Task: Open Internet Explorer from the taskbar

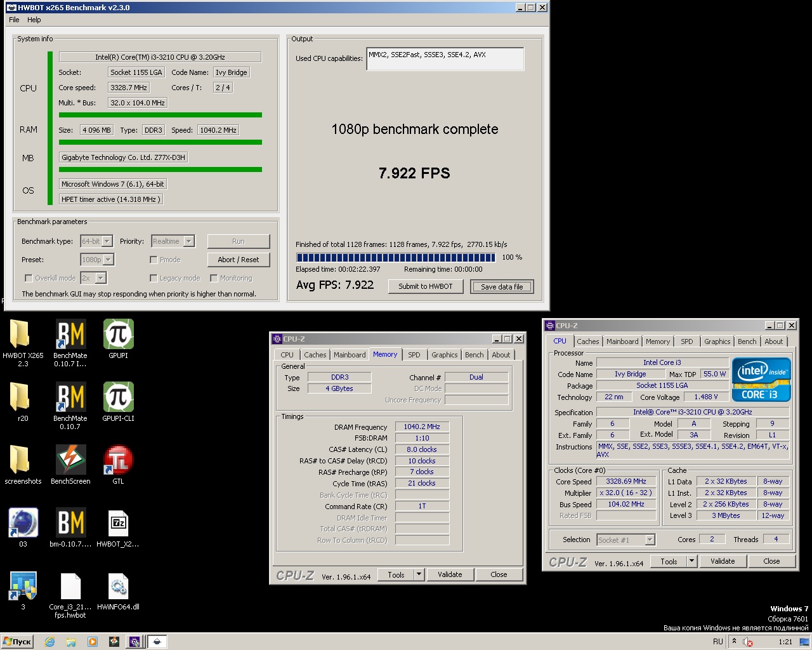Action: (x=50, y=642)
